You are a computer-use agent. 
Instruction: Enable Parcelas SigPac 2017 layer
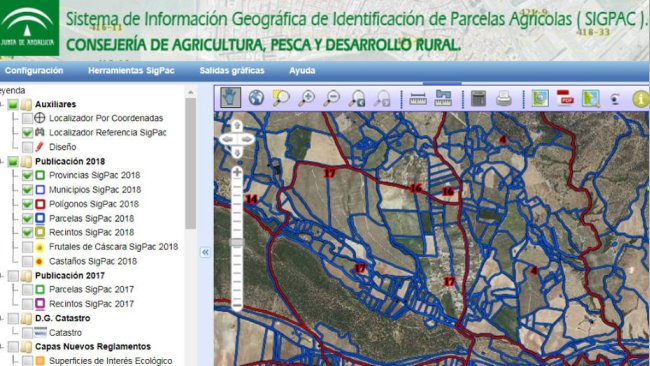(27, 290)
